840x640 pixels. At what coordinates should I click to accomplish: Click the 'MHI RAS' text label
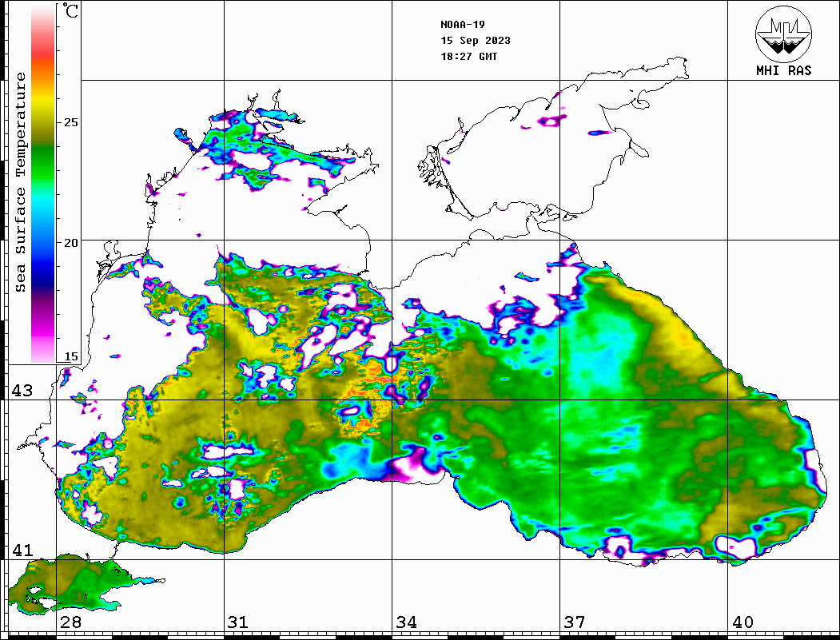point(784,70)
